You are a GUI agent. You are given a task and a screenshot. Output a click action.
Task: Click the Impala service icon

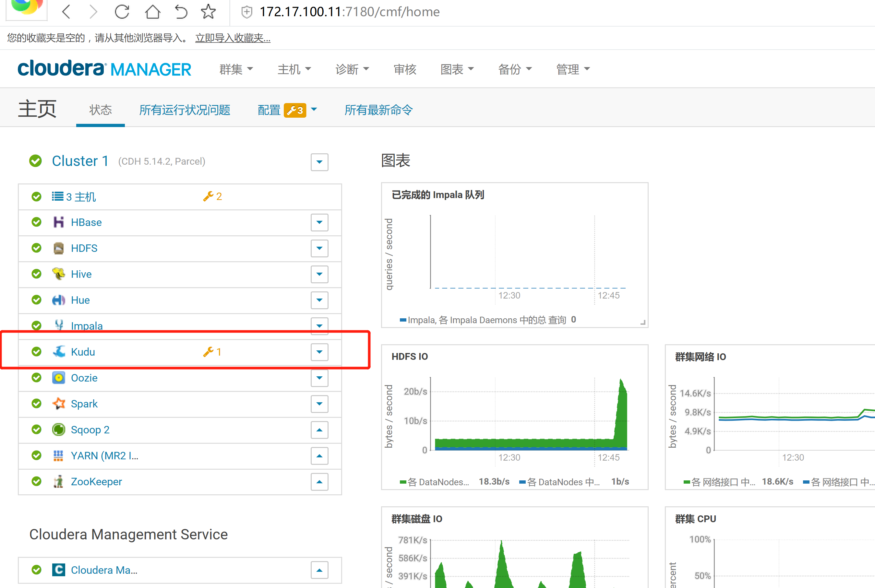[58, 325]
